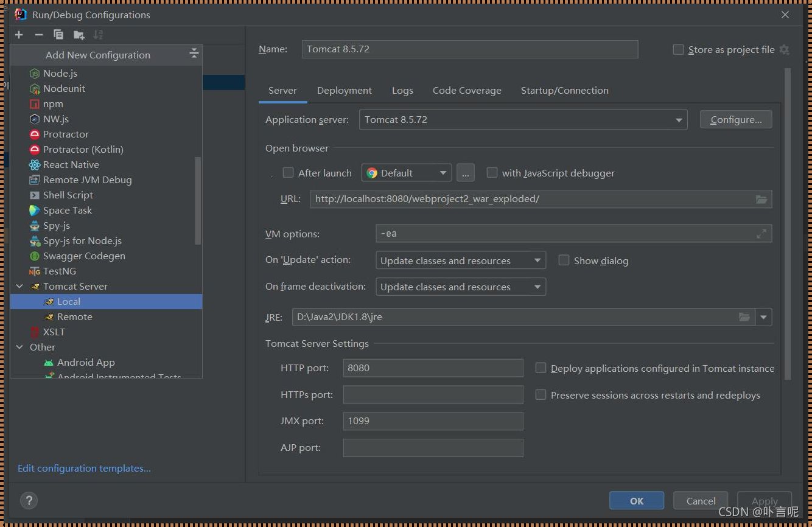
Task: Enable Store as project file checkbox
Action: click(x=678, y=49)
